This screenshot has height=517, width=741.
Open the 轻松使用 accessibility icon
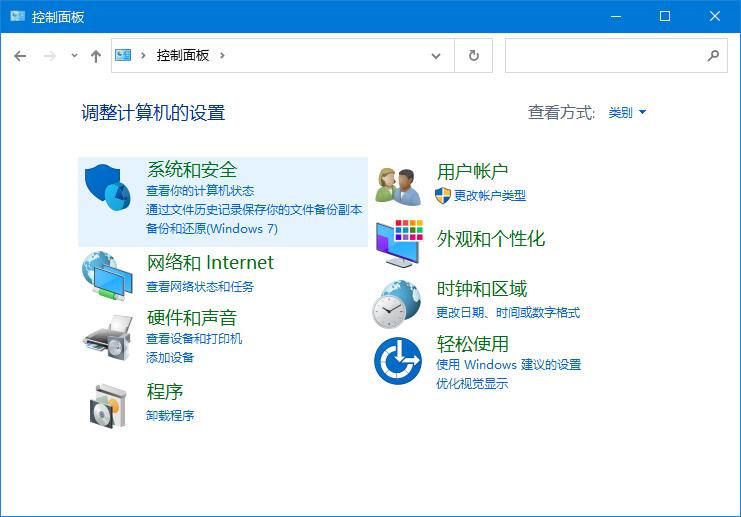point(398,361)
